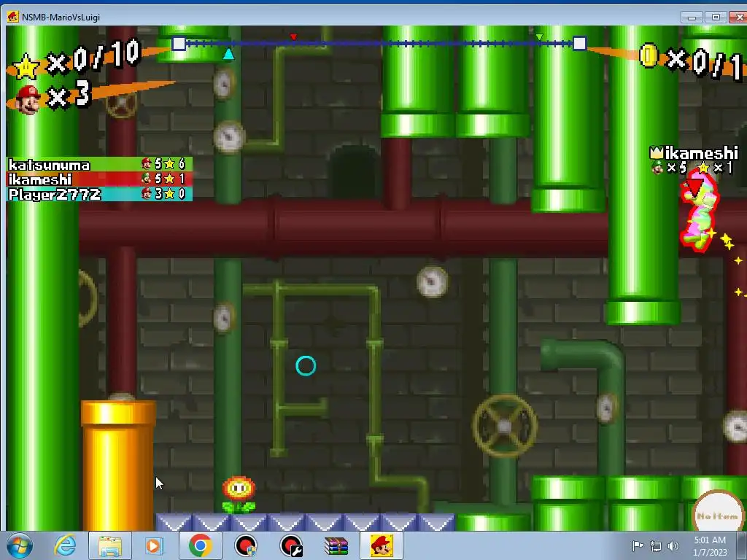Click the cyan circle cursor marker
747x560 pixels.
306,366
